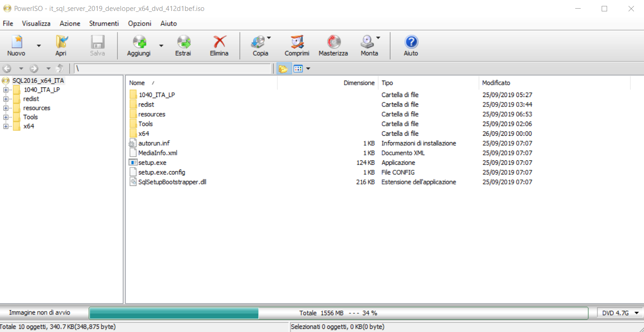Click the Nuovo toolbar icon
The width and height of the screenshot is (644, 332).
(x=16, y=42)
